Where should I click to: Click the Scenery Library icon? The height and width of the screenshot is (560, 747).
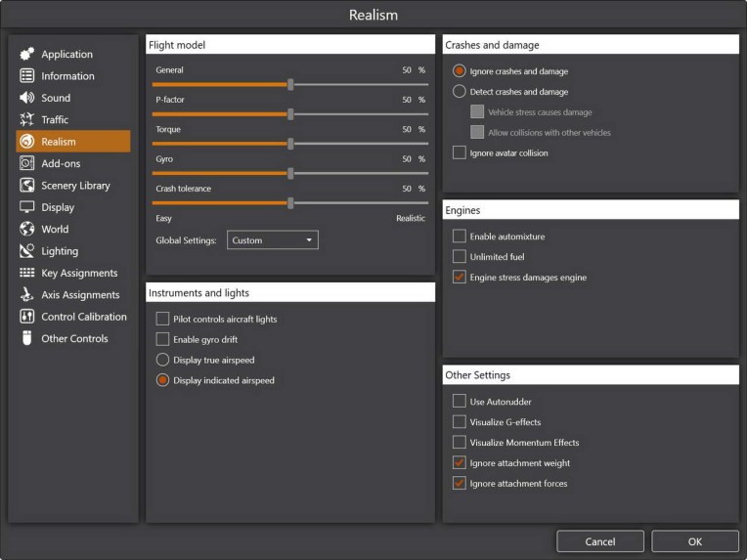click(27, 186)
